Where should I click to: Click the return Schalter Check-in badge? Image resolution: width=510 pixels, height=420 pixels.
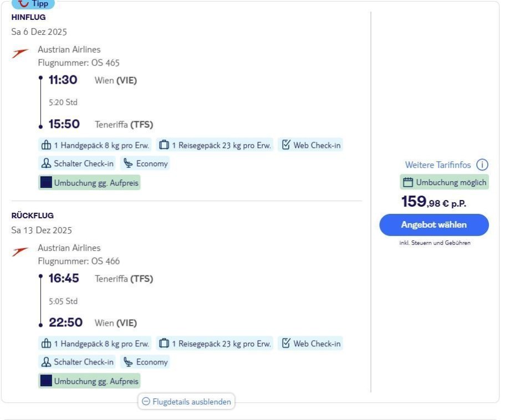pyautogui.click(x=78, y=362)
